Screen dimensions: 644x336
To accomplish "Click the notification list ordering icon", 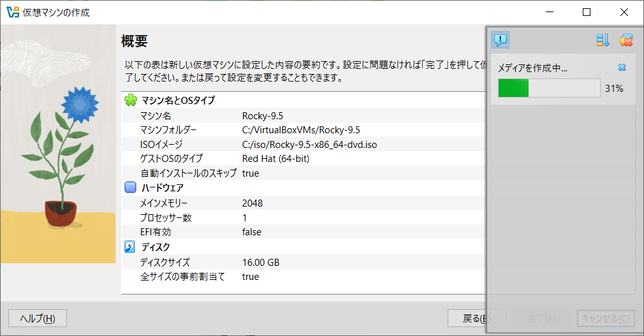I will [x=603, y=40].
